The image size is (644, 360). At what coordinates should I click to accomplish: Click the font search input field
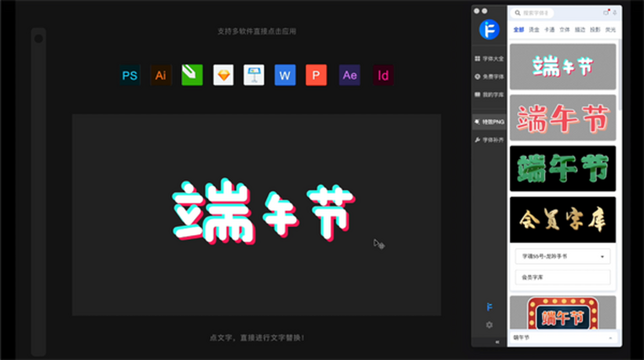point(537,13)
